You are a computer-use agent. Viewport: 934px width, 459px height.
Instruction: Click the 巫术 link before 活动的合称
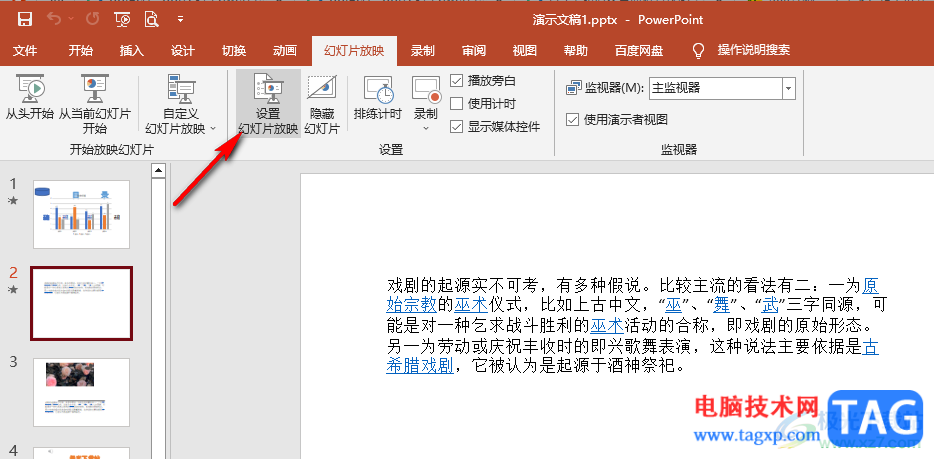pos(606,326)
